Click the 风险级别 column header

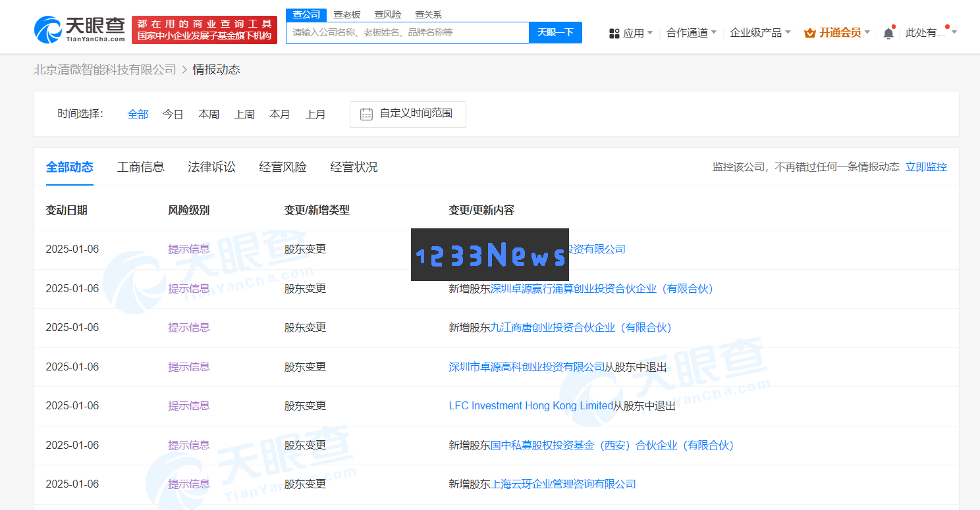click(x=189, y=211)
